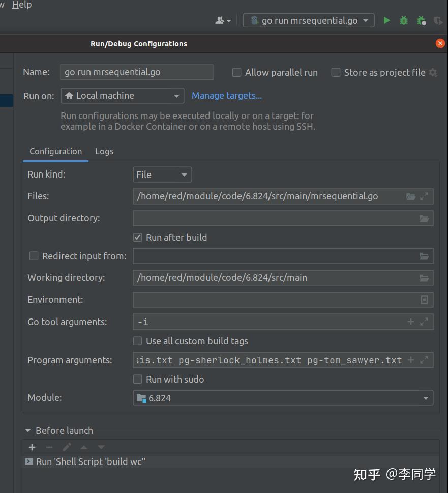Toggle Use all custom build tags

137,341
